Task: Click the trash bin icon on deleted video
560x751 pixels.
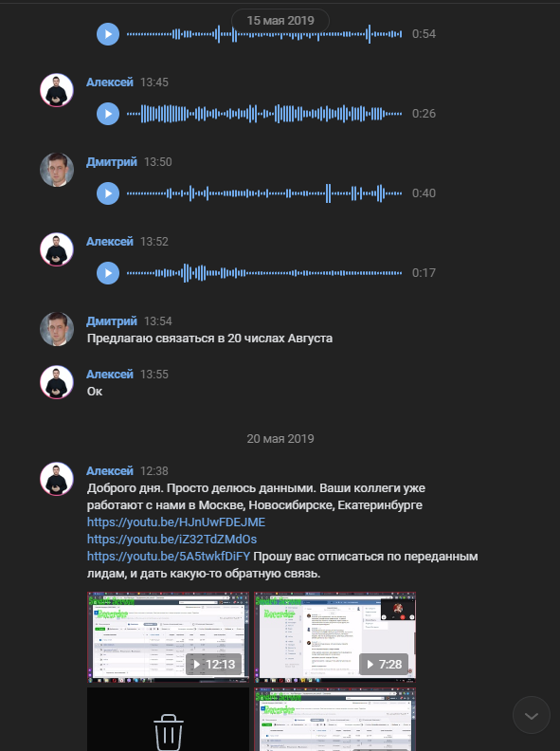Action: (x=168, y=733)
